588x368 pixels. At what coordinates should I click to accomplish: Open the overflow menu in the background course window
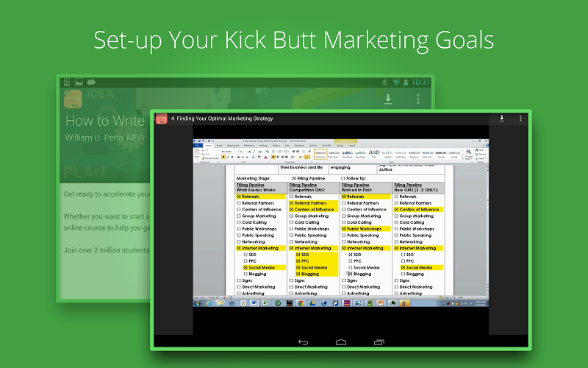click(418, 99)
